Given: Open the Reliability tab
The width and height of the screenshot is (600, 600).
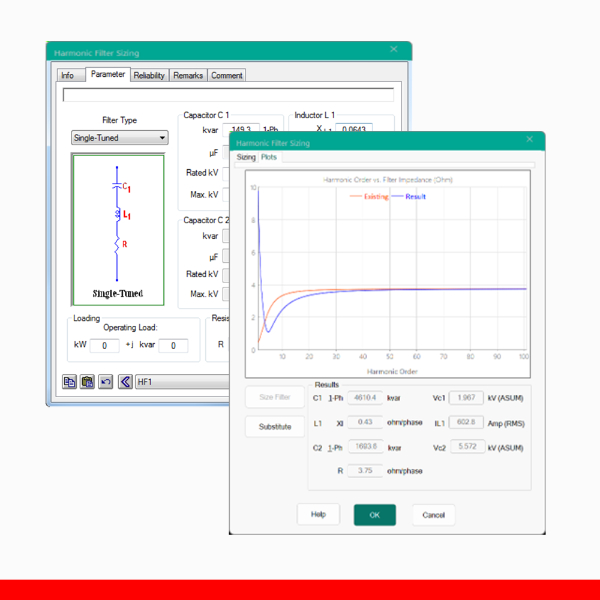Looking at the screenshot, I should pyautogui.click(x=149, y=75).
